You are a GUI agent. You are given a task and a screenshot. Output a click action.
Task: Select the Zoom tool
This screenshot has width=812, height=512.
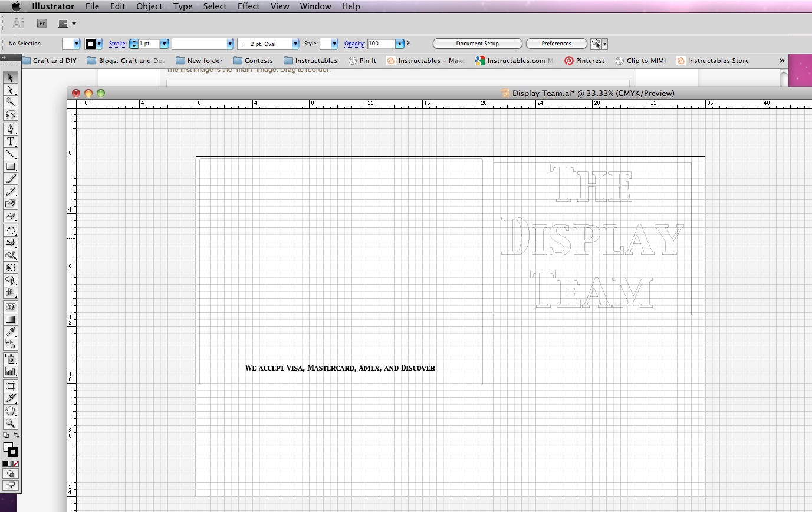(10, 423)
